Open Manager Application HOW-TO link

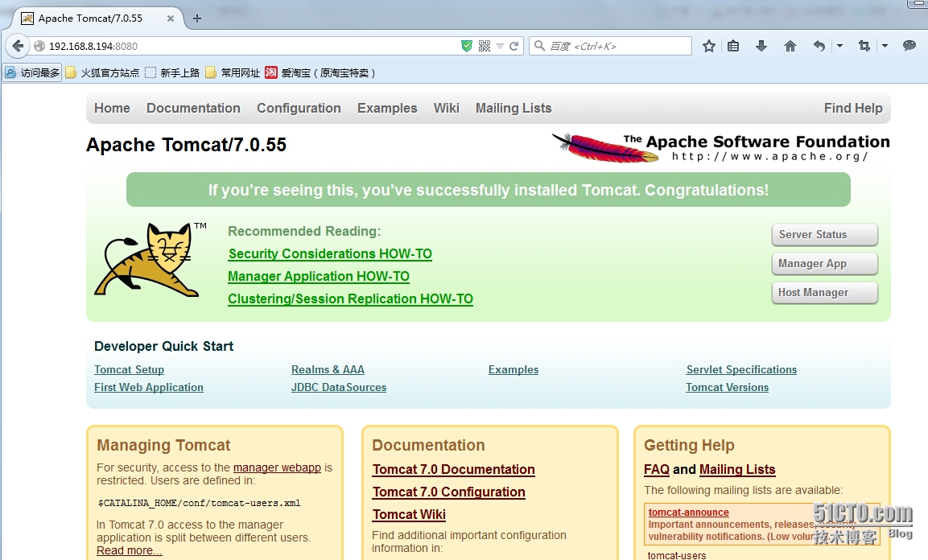(x=319, y=276)
